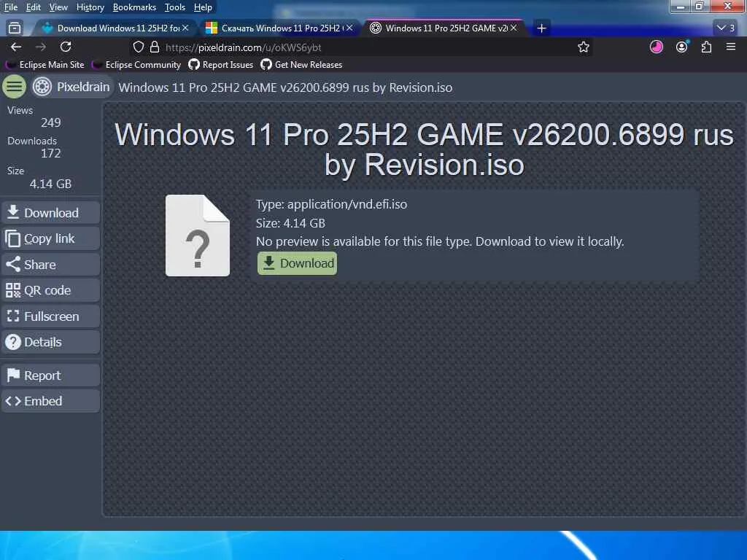Screen dimensions: 747x560
Task: Click the 'No preview is available' message
Action: point(440,241)
